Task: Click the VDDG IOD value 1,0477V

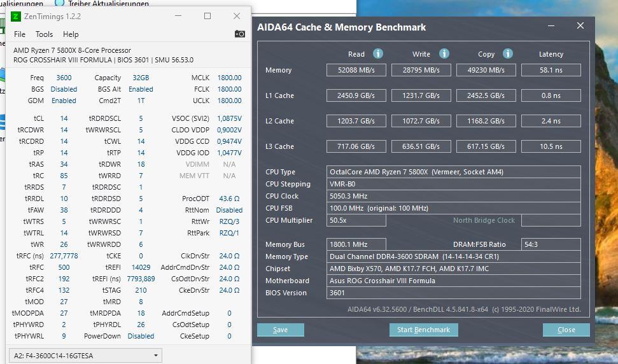Action: tap(229, 153)
